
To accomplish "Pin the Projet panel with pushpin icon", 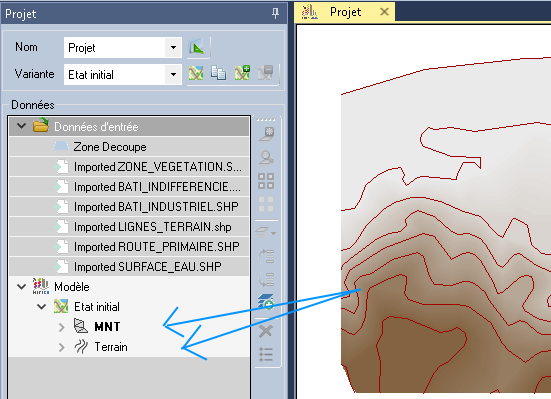I will pyautogui.click(x=275, y=14).
